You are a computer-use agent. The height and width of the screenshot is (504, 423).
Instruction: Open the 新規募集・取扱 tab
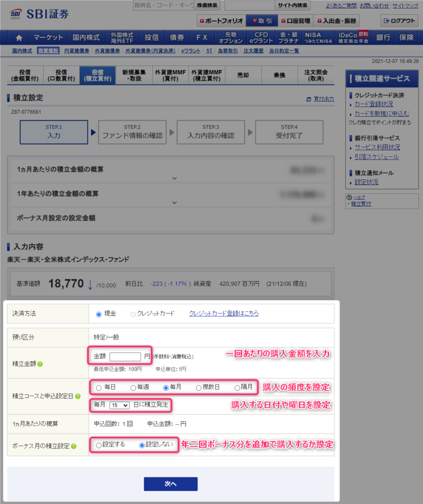134,75
